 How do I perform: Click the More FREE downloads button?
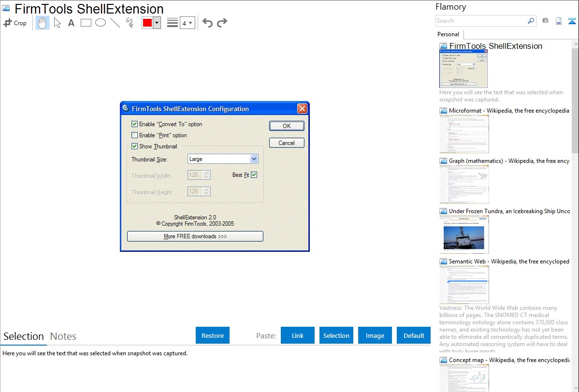pos(195,236)
